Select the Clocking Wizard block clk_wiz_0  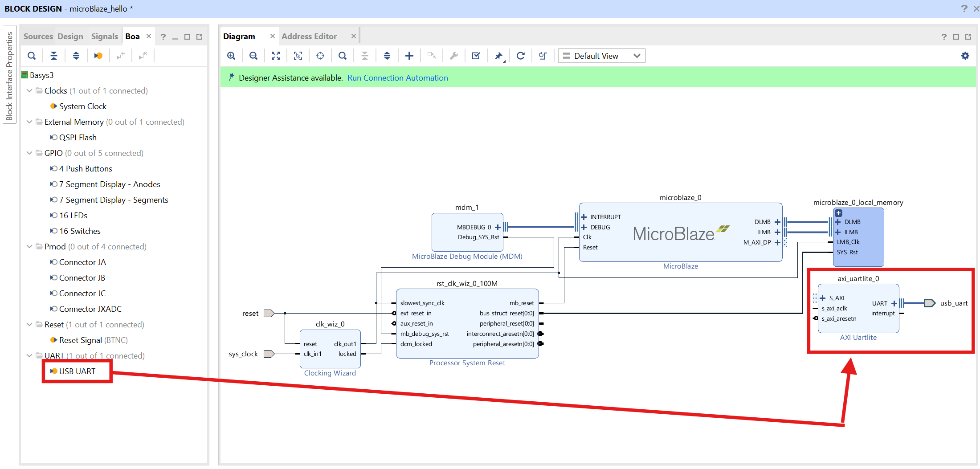tap(330, 349)
